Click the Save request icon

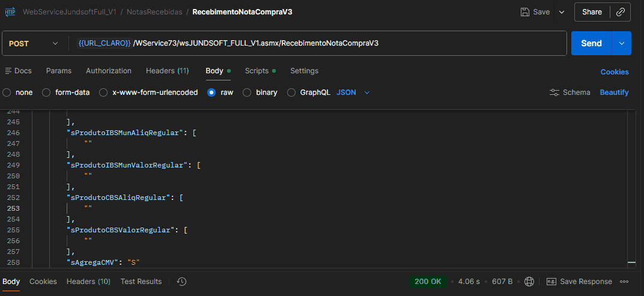(x=525, y=12)
